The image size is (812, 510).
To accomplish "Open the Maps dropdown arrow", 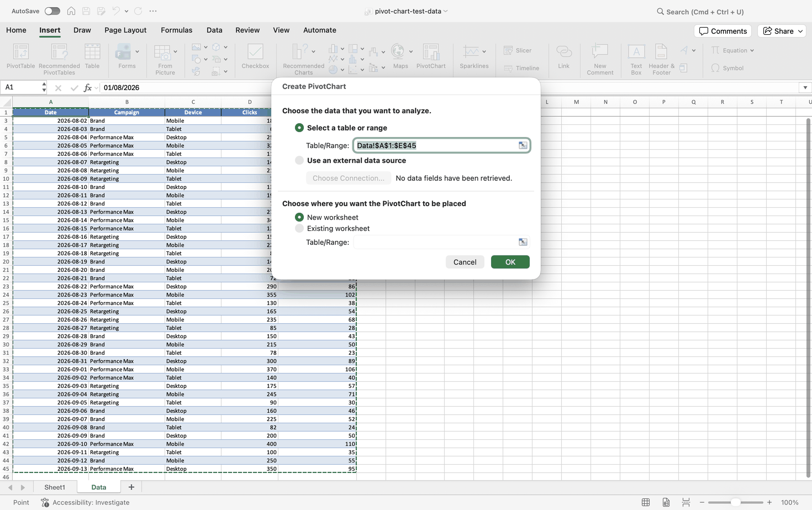I will 411,51.
